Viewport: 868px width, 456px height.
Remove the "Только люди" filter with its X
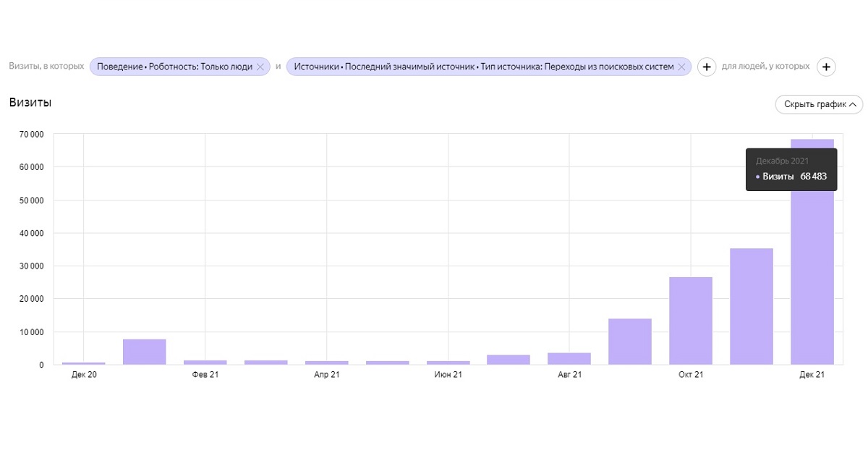260,67
